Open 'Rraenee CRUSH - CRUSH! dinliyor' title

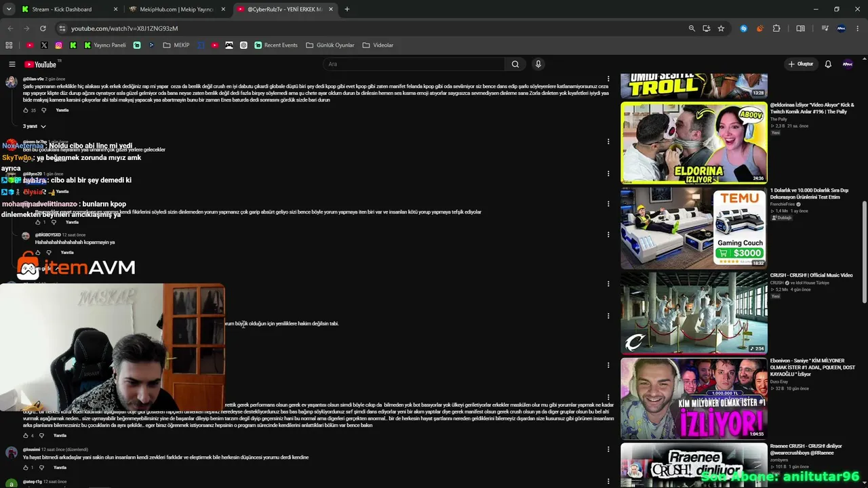(806, 449)
